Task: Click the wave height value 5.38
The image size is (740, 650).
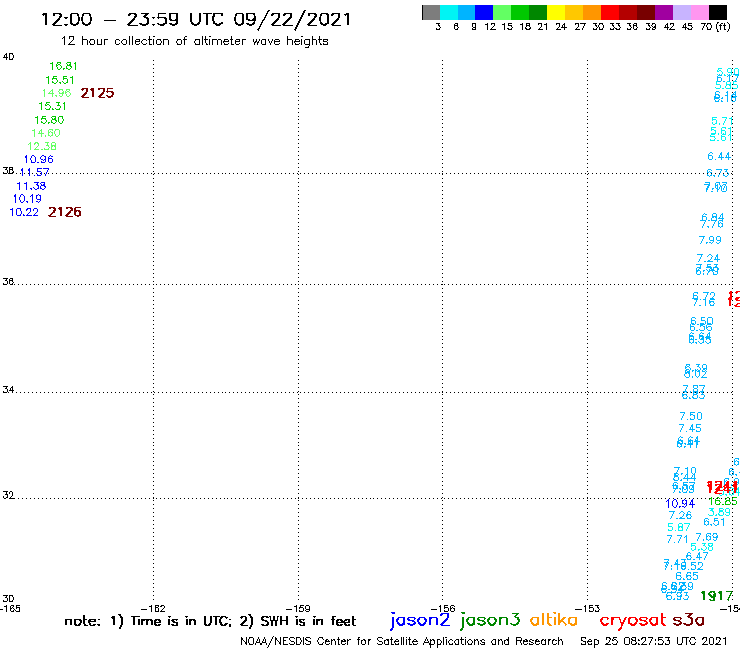Action: (x=702, y=547)
